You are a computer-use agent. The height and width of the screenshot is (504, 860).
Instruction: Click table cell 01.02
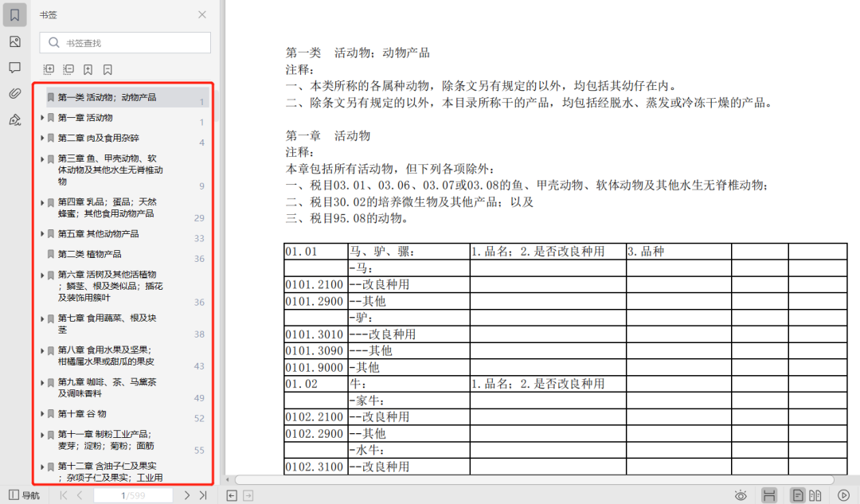(x=316, y=383)
